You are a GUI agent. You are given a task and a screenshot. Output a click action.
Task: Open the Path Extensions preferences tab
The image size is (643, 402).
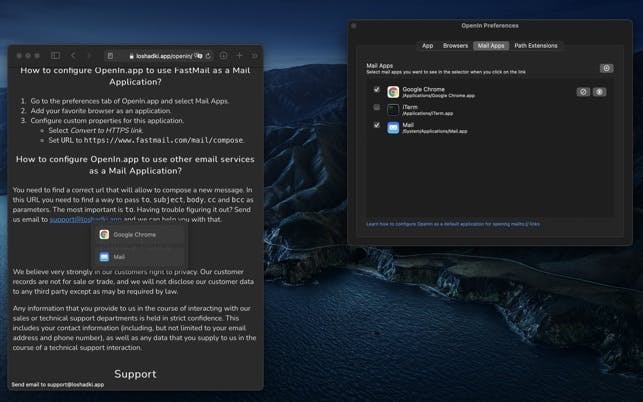(536, 46)
